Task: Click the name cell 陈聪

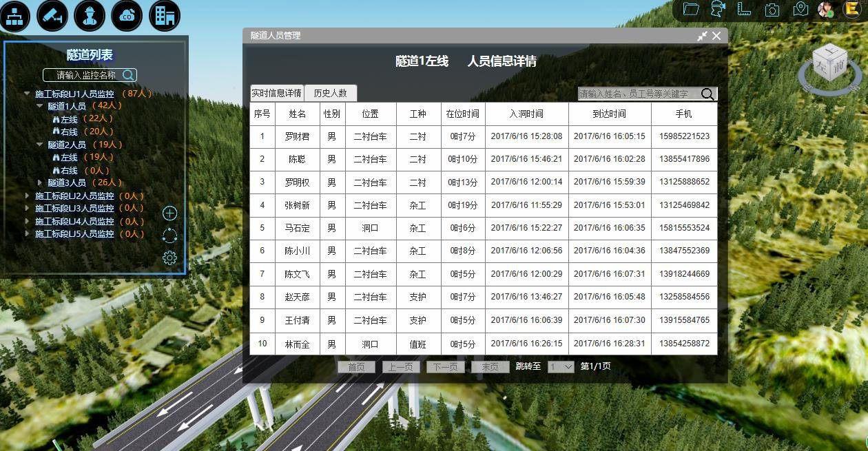Action: click(x=297, y=159)
